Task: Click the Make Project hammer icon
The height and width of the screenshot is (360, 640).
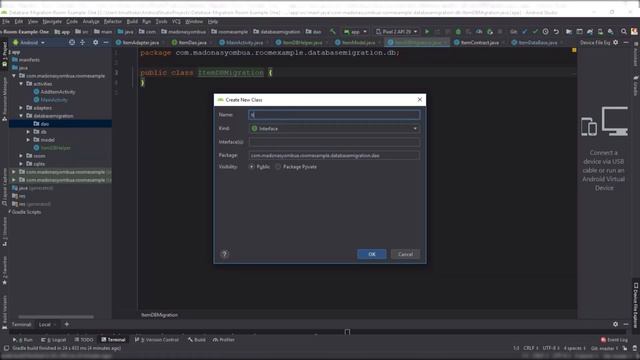Action: tap(333, 31)
